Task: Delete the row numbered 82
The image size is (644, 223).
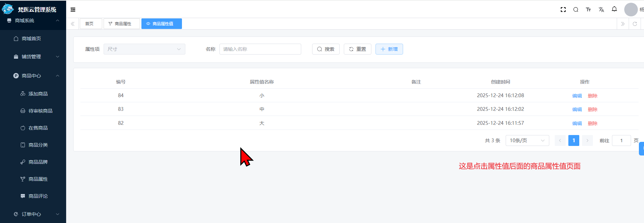Action: click(593, 123)
